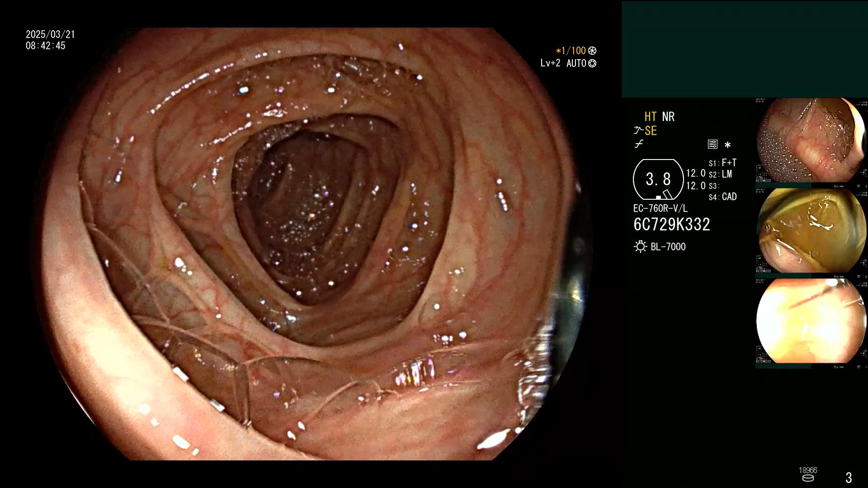This screenshot has height=488, width=868.
Task: Click the upper 12.0 value beside the scope diagram
Action: (x=695, y=174)
